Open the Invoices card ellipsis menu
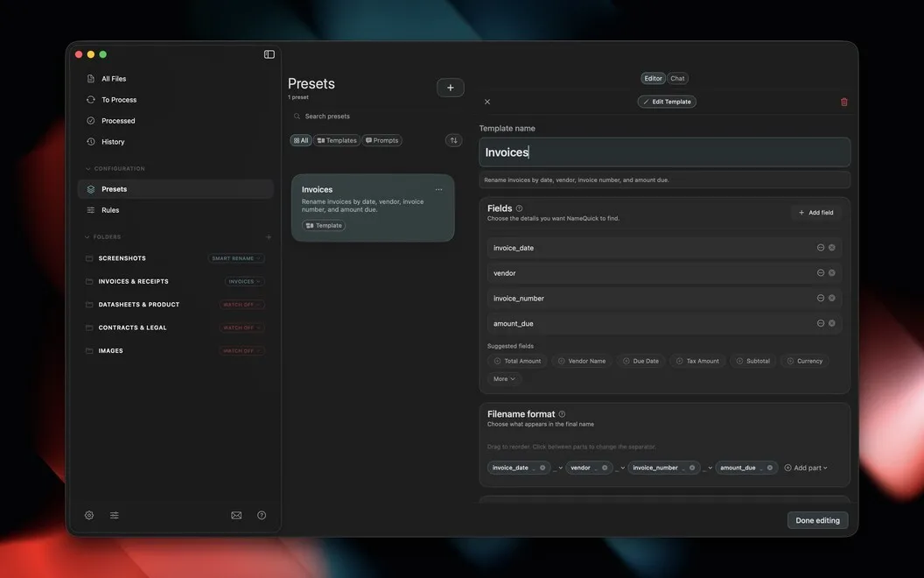The height and width of the screenshot is (578, 924). click(x=438, y=189)
